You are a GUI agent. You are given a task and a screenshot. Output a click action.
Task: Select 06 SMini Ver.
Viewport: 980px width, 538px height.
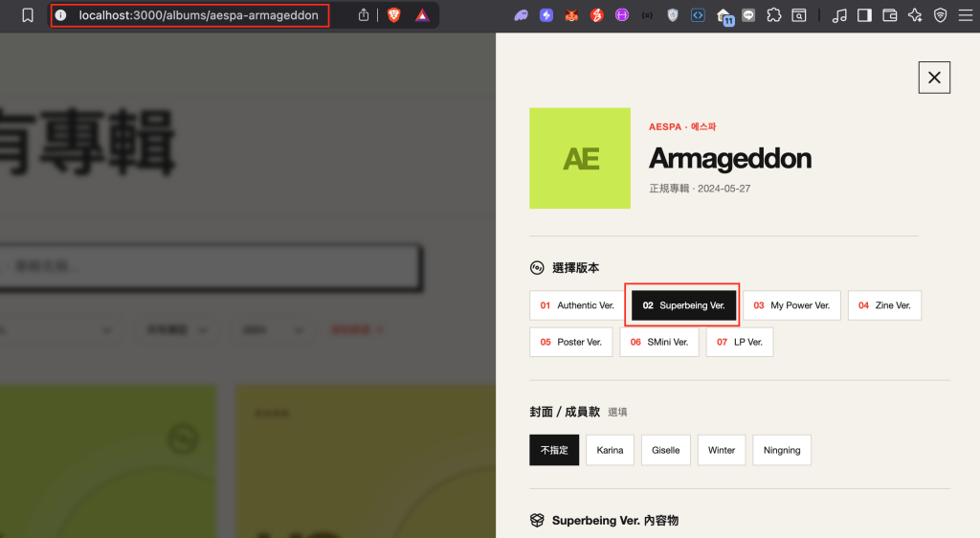point(659,343)
